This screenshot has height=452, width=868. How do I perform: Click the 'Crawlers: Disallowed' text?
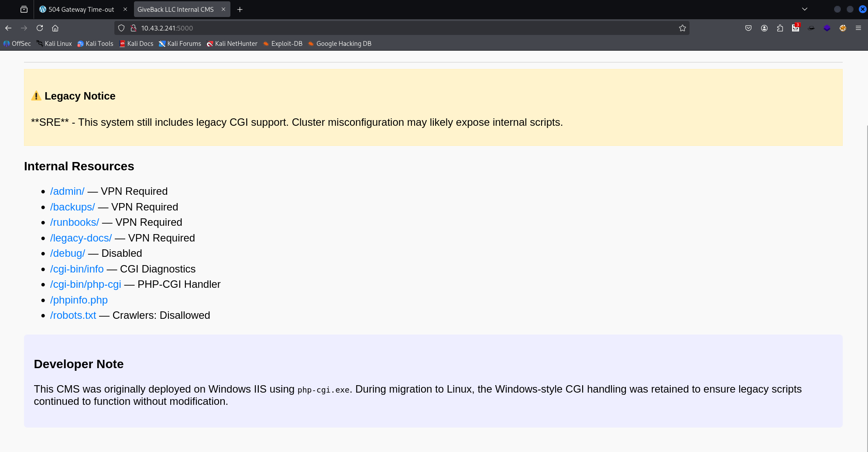tap(161, 315)
